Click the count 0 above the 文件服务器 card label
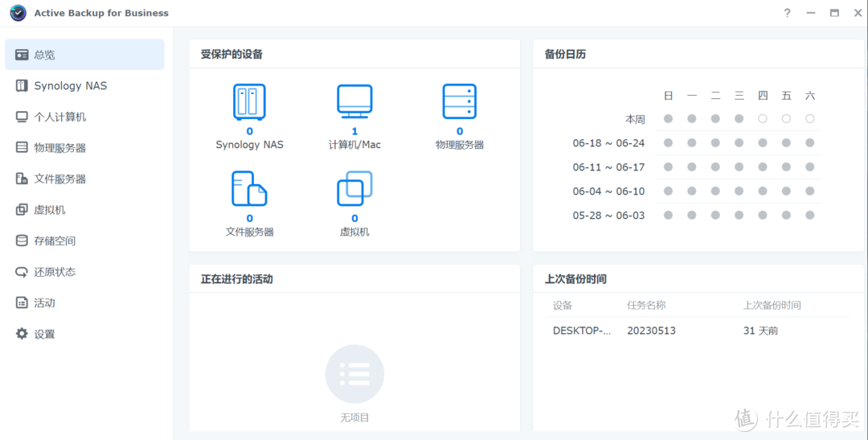 coord(250,218)
